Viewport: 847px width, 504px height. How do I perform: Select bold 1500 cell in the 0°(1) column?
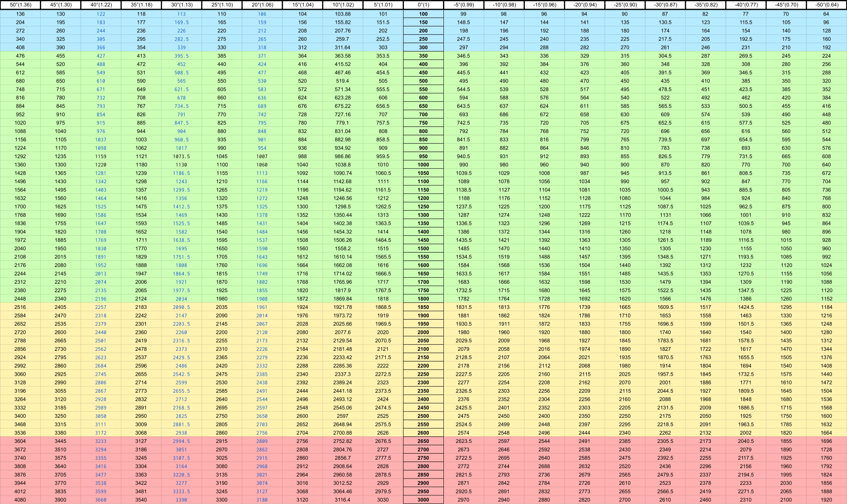423,249
